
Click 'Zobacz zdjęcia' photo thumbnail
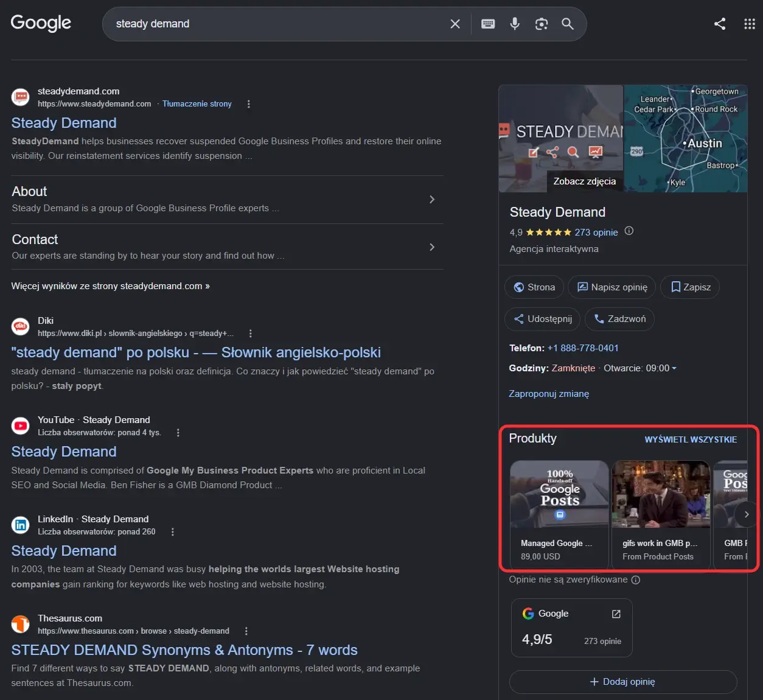point(561,139)
